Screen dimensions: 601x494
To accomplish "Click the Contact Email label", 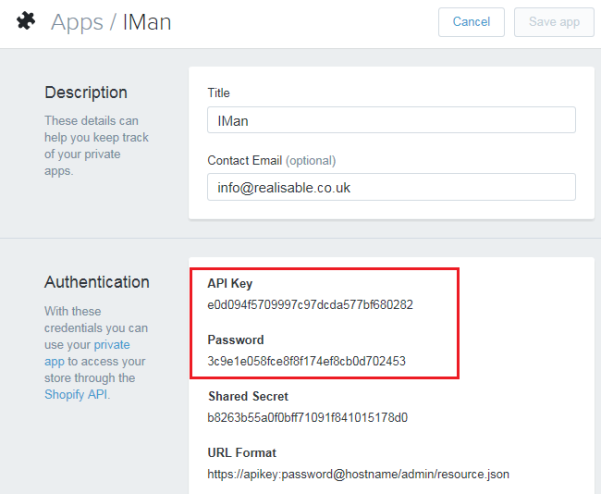I will pyautogui.click(x=245, y=160).
